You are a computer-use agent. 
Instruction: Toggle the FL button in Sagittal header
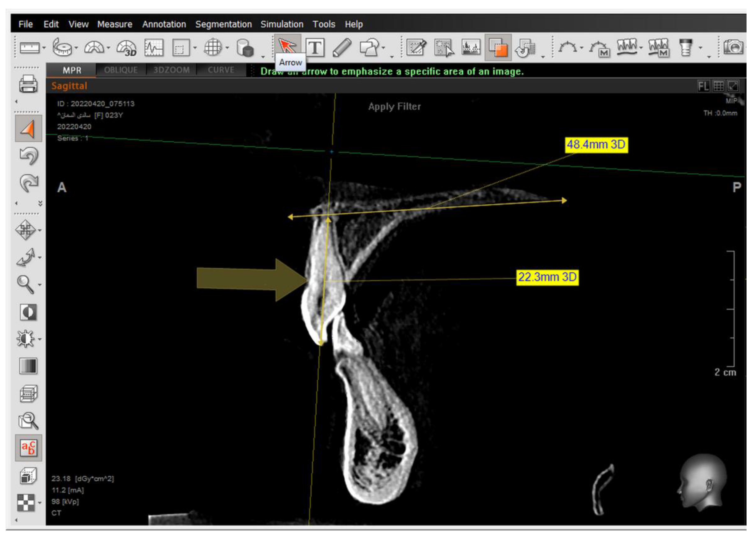pos(703,86)
